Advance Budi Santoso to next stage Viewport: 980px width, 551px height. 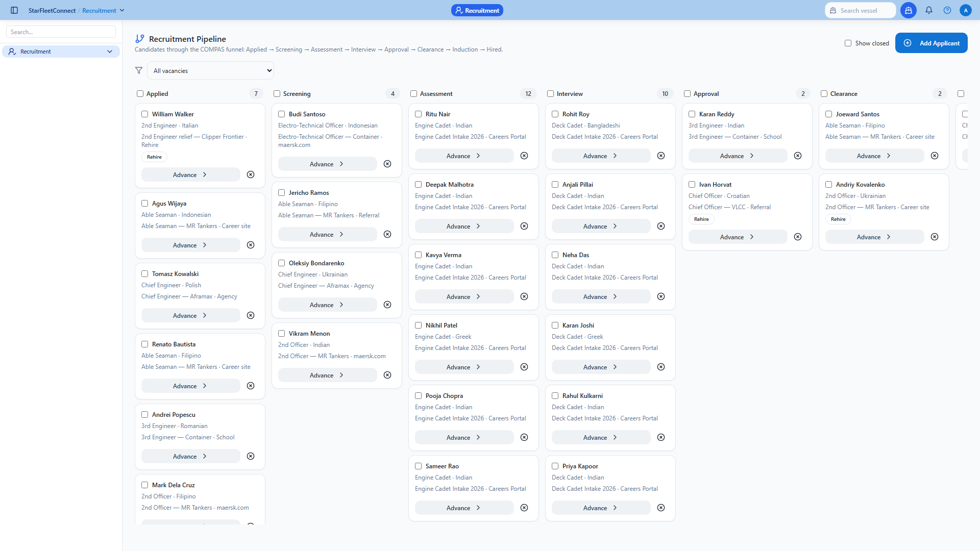[327, 164]
